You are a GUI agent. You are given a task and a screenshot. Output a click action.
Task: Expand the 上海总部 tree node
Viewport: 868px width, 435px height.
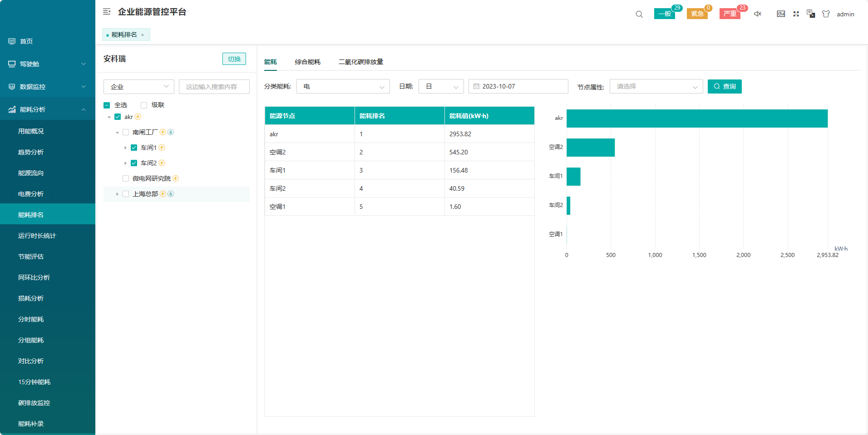[117, 194]
